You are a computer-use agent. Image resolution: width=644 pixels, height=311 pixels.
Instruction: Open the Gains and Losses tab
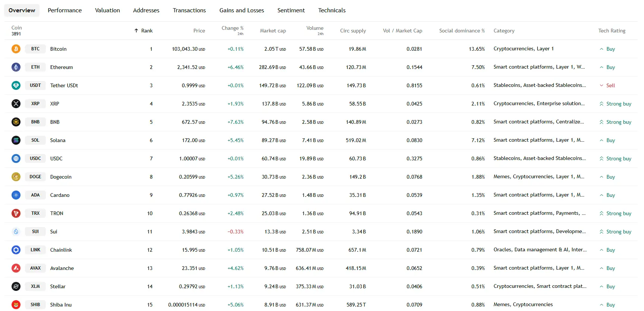242,10
